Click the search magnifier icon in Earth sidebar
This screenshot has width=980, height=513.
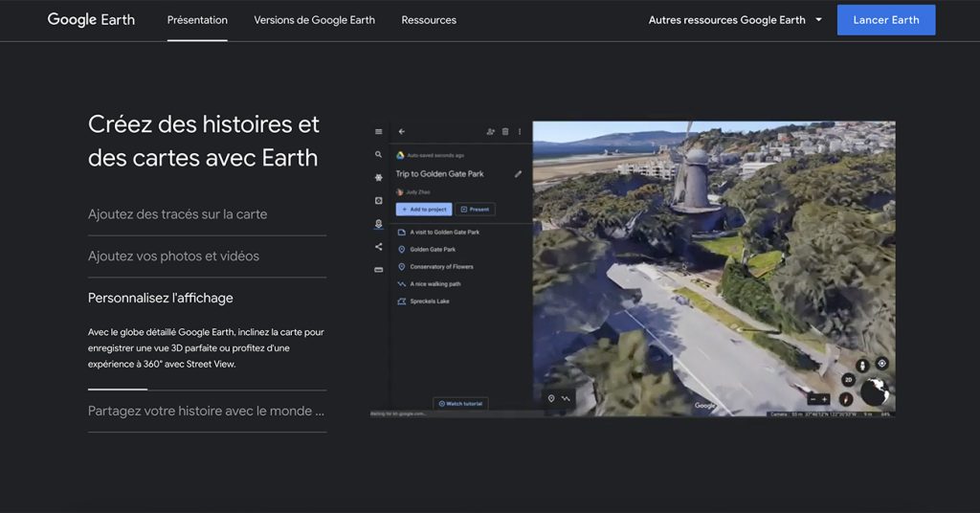click(x=379, y=155)
